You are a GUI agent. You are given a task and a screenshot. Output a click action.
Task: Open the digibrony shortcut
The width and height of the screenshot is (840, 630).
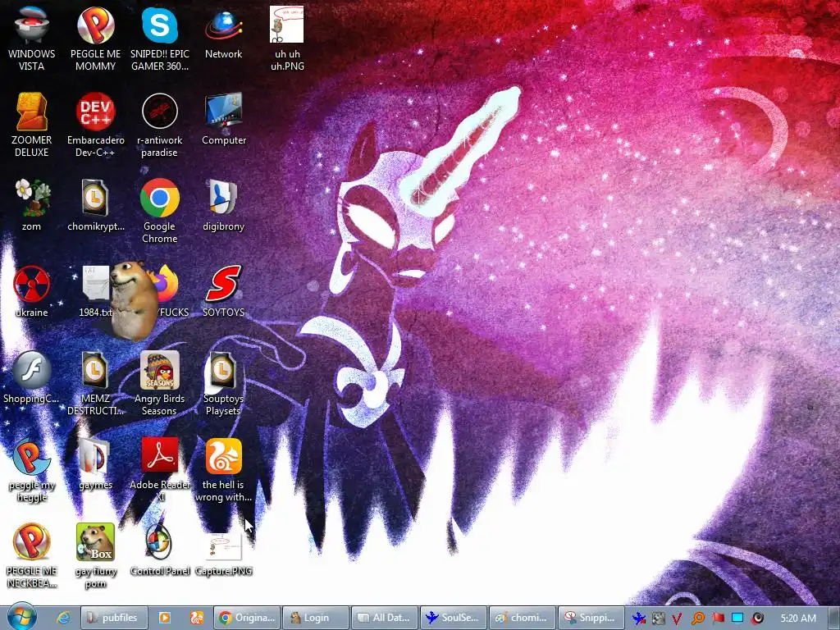point(223,204)
